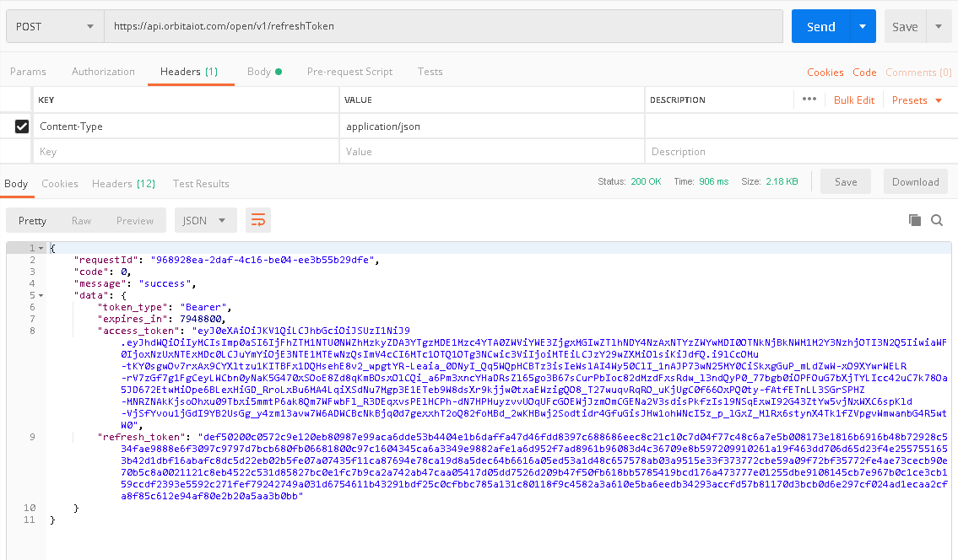Open the JSON format dropdown
Screen dimensions: 958x560
click(204, 221)
